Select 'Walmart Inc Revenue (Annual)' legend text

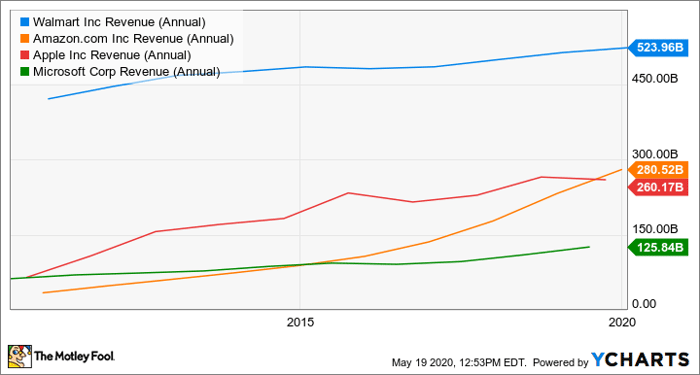tap(119, 22)
